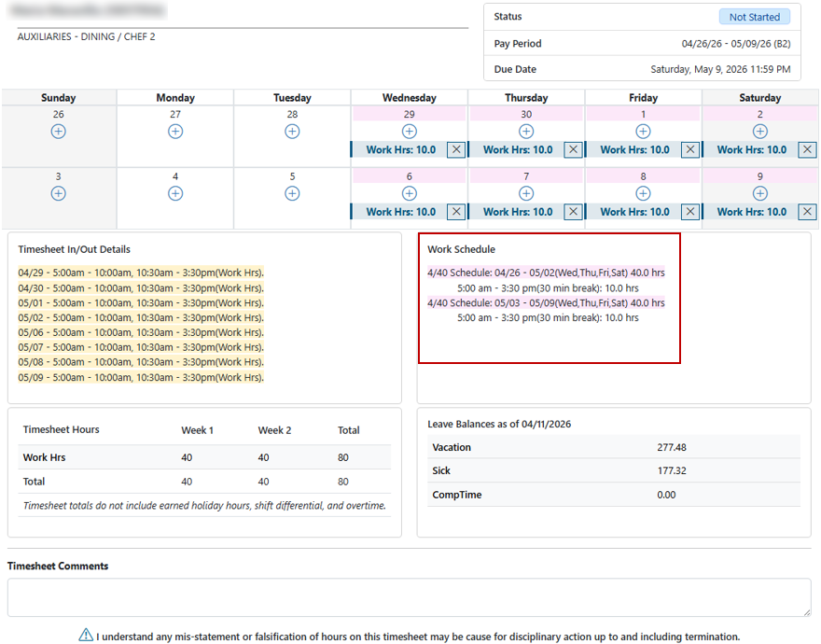The width and height of the screenshot is (821, 644).
Task: Add time entry for Friday the 8th
Action: point(643,193)
